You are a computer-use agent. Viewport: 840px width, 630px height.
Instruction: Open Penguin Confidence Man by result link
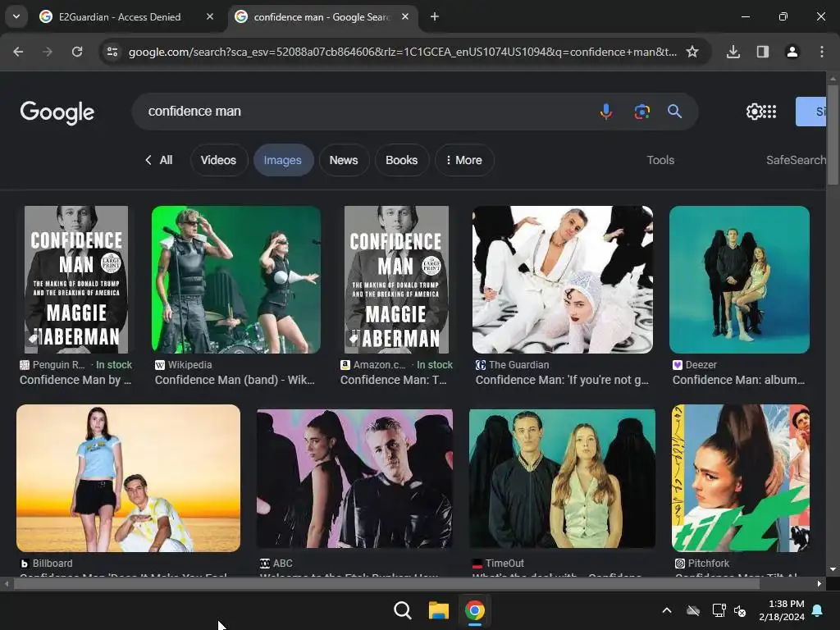(x=75, y=380)
